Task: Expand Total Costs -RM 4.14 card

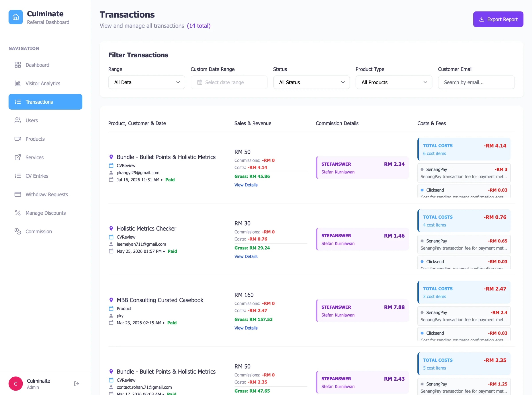Action: click(x=464, y=149)
